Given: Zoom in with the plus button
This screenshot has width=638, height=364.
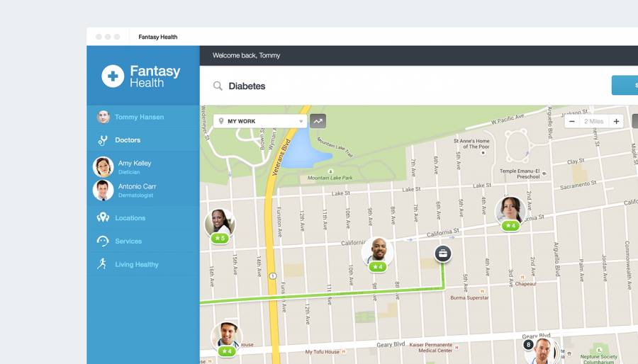Looking at the screenshot, I should click(x=616, y=121).
